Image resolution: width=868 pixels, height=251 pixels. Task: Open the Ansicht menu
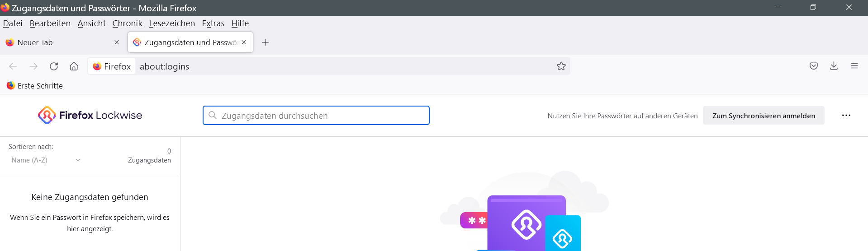[x=91, y=23]
